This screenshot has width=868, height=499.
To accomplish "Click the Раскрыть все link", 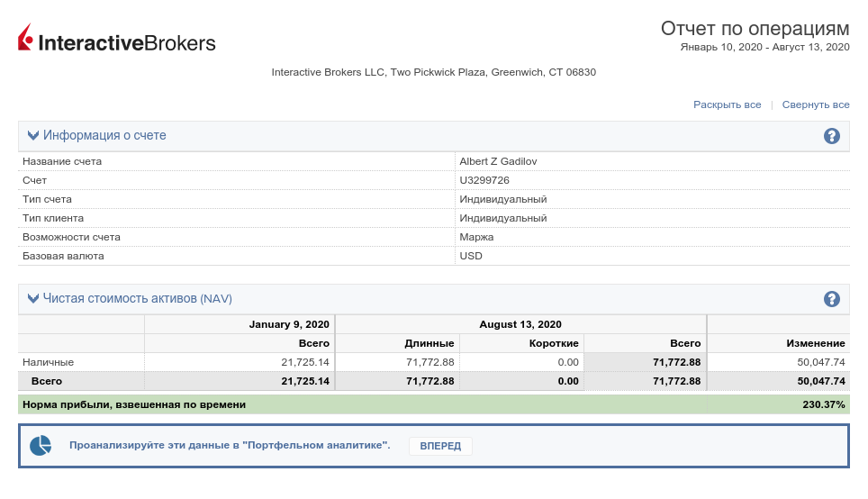I will tap(727, 104).
